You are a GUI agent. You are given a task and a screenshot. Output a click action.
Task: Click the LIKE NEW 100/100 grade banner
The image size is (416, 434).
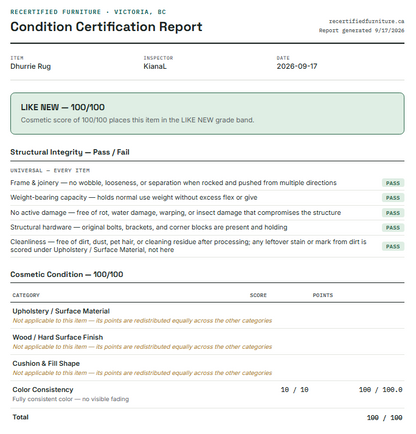point(207,114)
